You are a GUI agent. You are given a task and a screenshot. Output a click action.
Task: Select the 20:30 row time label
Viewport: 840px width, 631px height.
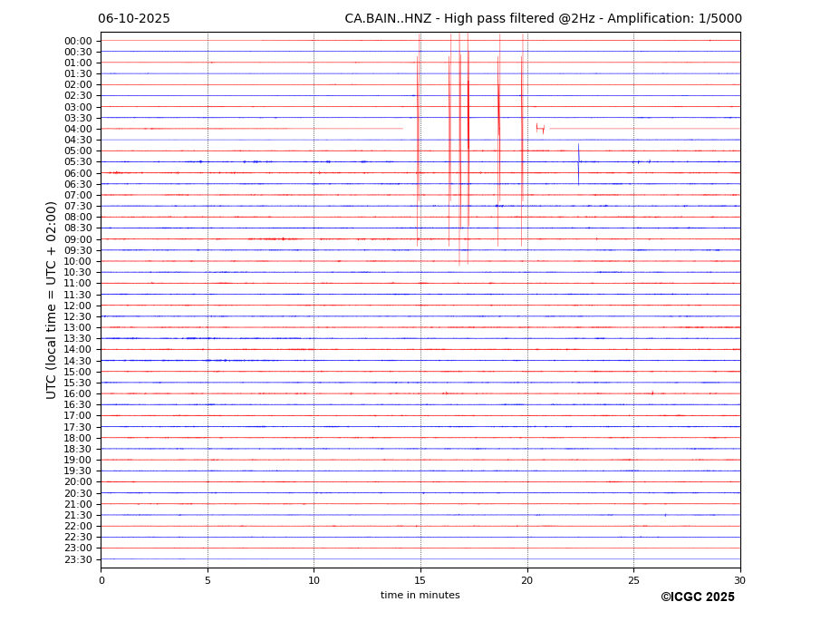point(78,493)
